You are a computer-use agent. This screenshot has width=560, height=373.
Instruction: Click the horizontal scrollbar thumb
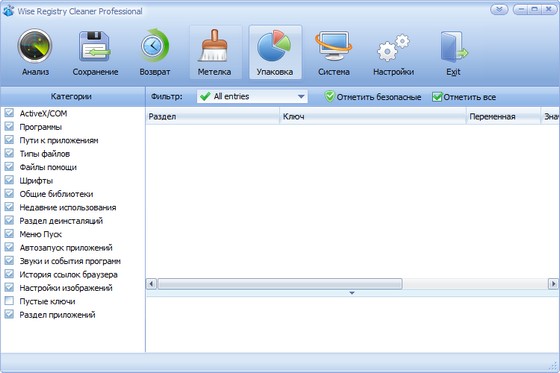click(280, 284)
